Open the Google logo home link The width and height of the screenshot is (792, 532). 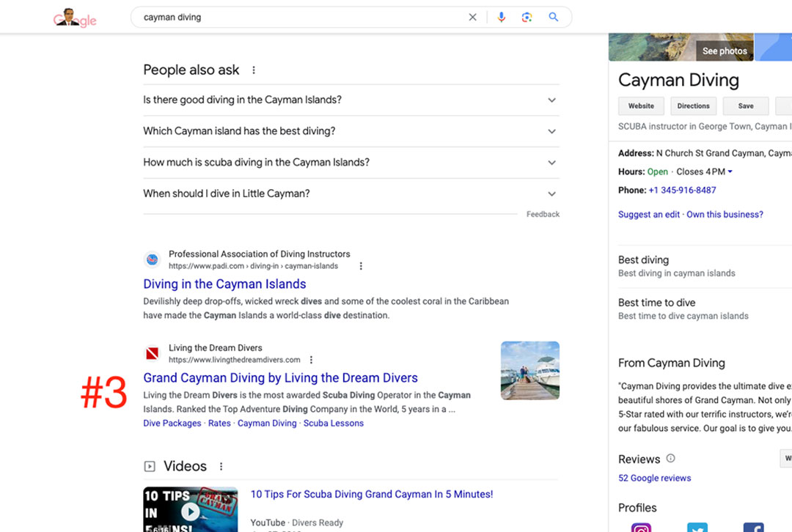click(x=75, y=18)
